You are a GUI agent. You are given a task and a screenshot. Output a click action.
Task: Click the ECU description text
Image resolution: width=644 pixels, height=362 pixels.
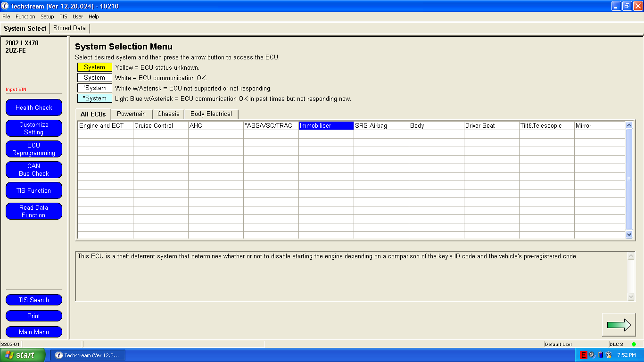[x=327, y=256]
